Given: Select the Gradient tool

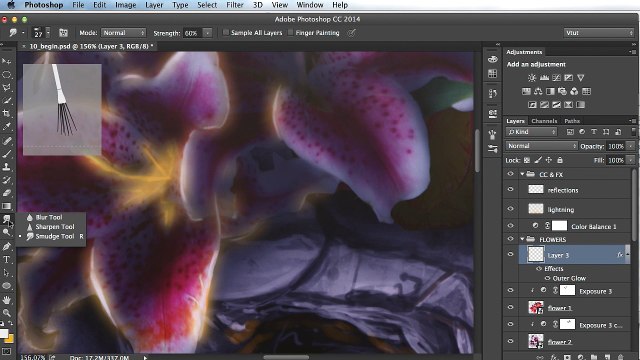Looking at the screenshot, I should 7,206.
